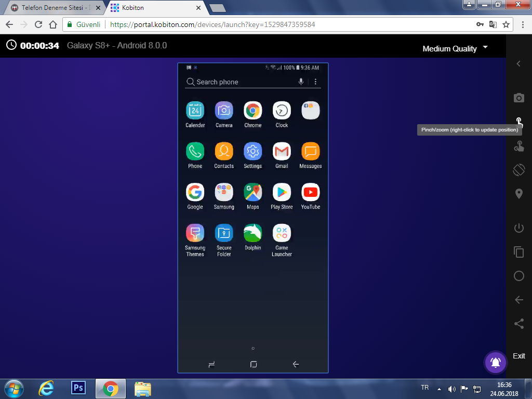Click the Exit button to end session

(519, 356)
